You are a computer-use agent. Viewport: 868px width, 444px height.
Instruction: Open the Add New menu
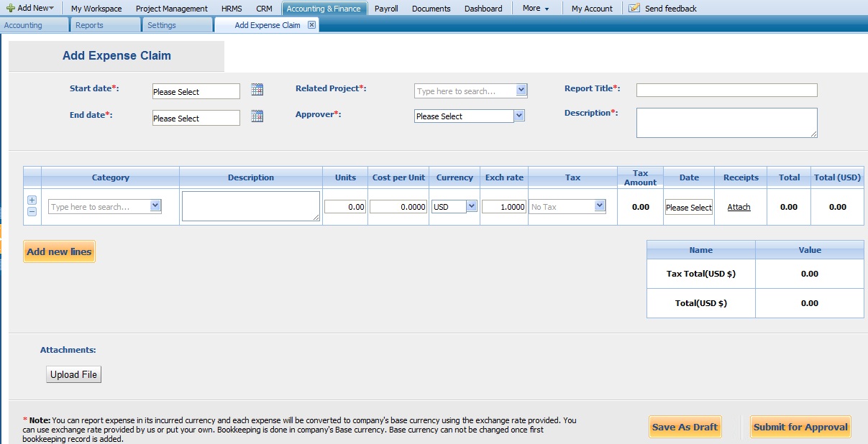click(30, 9)
